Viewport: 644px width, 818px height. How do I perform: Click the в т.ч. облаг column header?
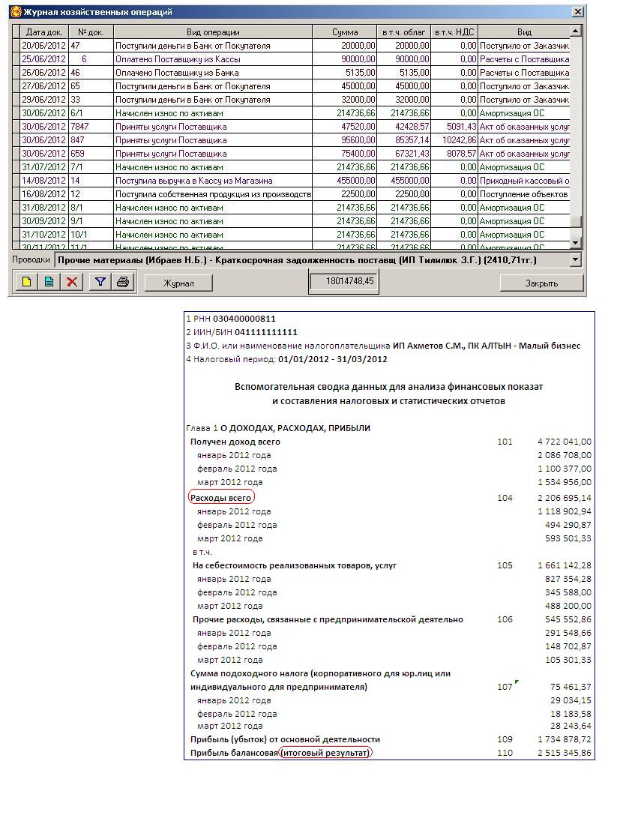pyautogui.click(x=403, y=31)
